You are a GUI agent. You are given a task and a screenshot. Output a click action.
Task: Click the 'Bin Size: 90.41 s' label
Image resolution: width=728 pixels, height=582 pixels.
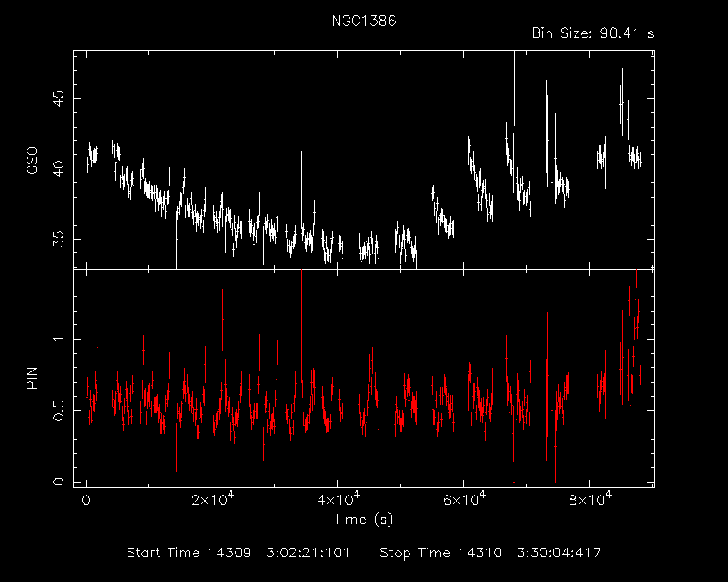point(593,33)
